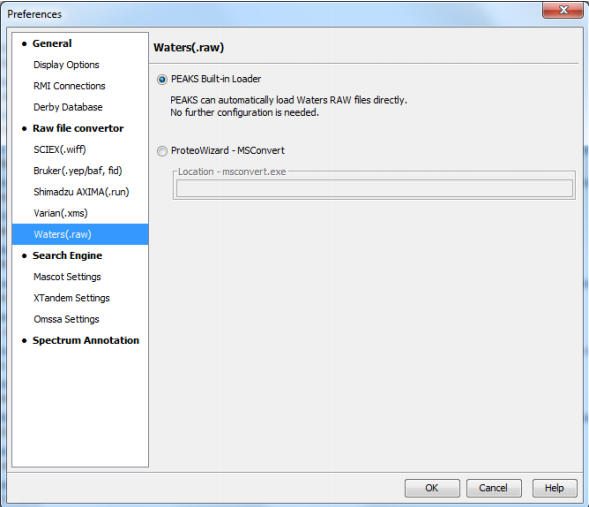The width and height of the screenshot is (589, 507).
Task: Open Display Options settings
Action: [x=66, y=65]
